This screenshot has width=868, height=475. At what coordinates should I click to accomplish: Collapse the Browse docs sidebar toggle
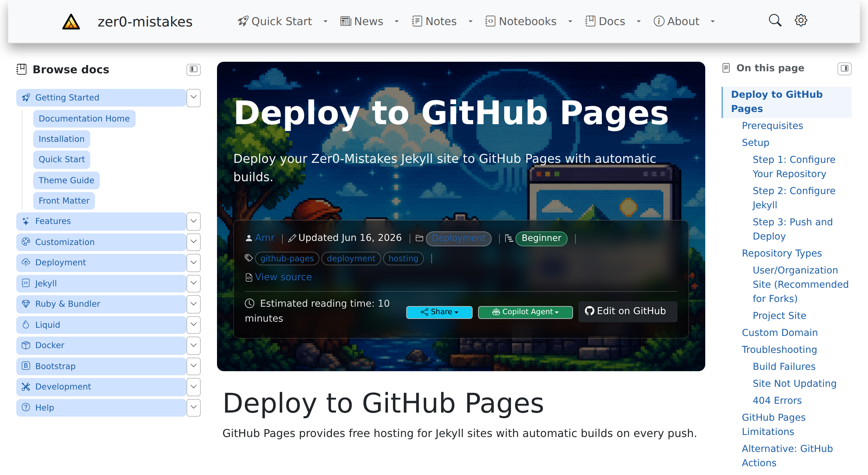pos(194,70)
